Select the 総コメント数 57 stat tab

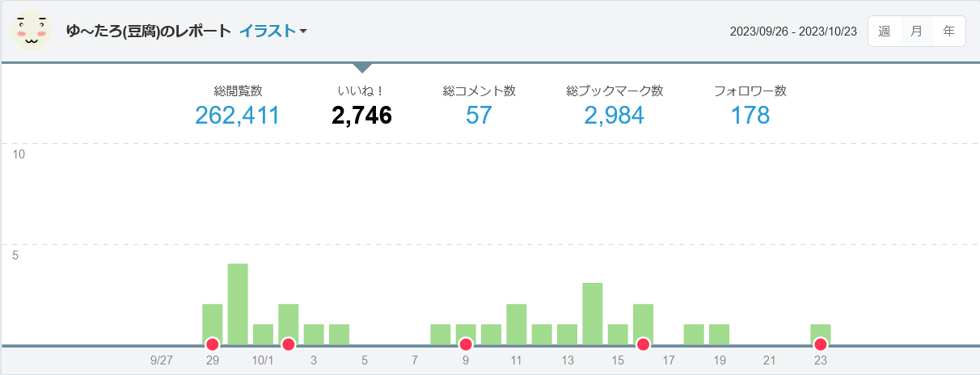click(x=479, y=106)
